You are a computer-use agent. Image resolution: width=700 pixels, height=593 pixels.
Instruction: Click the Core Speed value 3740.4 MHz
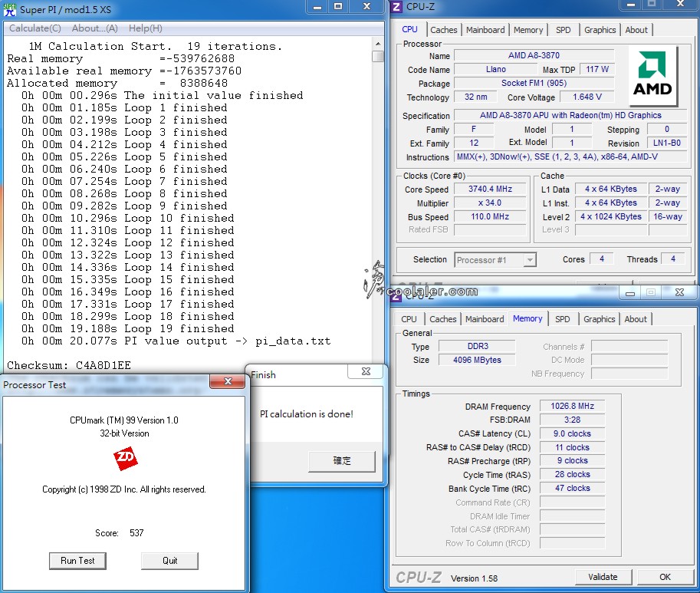pyautogui.click(x=490, y=189)
